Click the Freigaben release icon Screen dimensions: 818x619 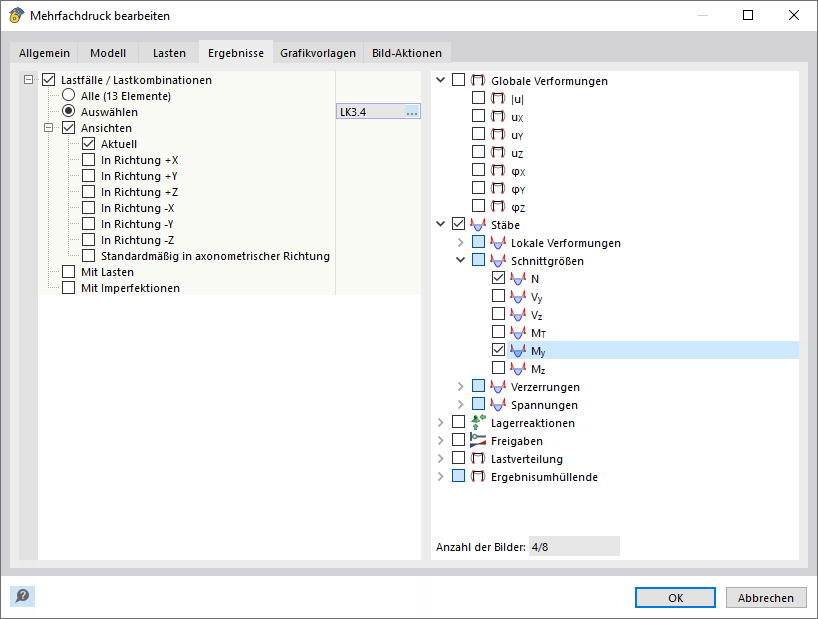tap(478, 440)
